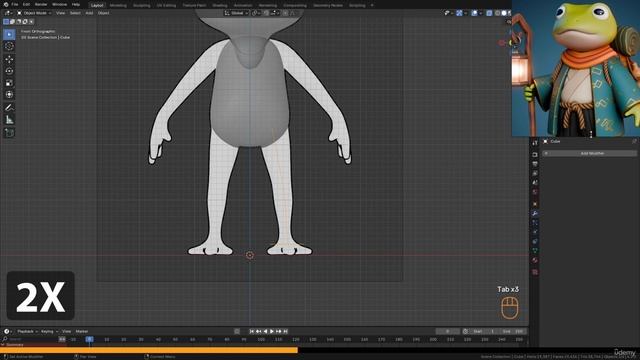Select the Add Cube tool
The image size is (640, 360).
point(9,133)
